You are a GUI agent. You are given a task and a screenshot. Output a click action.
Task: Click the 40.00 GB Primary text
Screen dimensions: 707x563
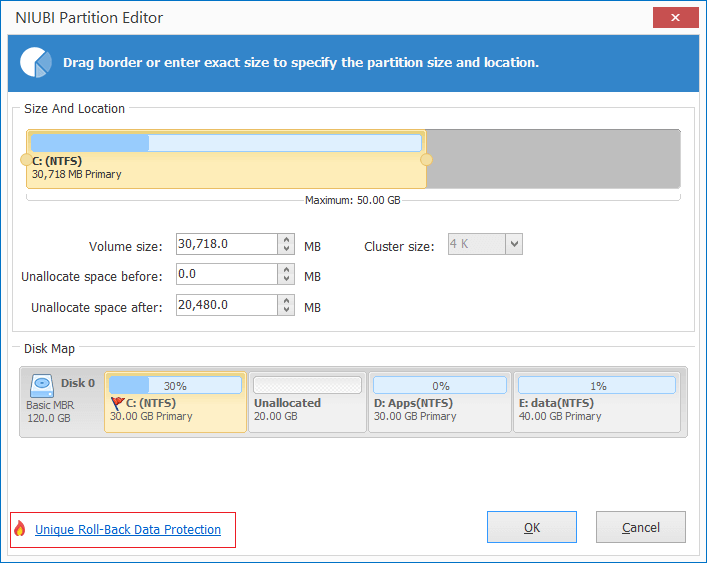(x=560, y=416)
